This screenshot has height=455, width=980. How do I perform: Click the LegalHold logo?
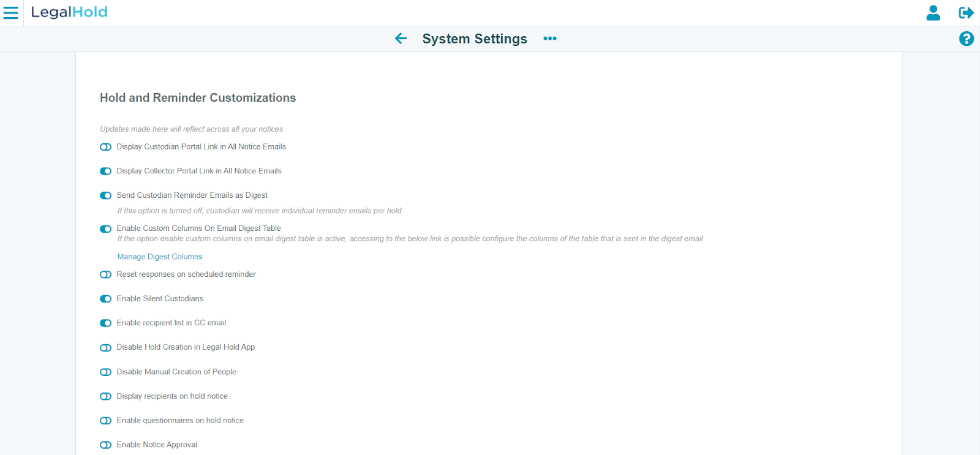point(69,12)
